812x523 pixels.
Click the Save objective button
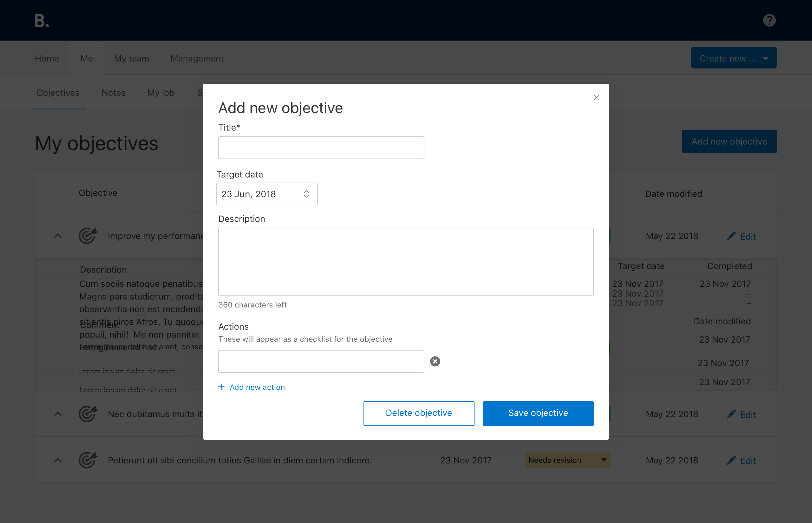tap(538, 413)
